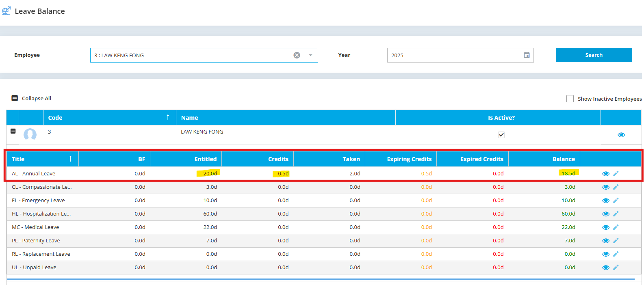Click the Is Active? column header
Screen dimensions: 644x285
[498, 118]
